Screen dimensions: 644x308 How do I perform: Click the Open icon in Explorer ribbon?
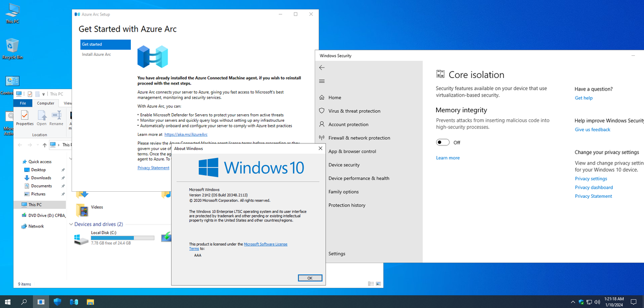(41, 118)
